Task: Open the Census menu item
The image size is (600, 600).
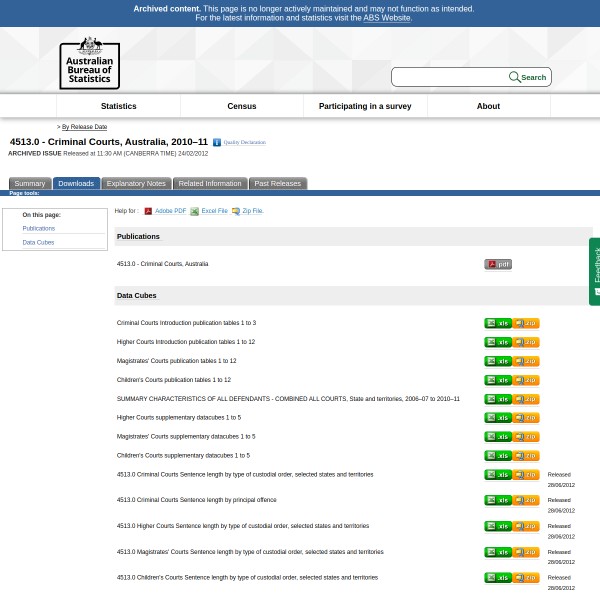Action: (242, 106)
